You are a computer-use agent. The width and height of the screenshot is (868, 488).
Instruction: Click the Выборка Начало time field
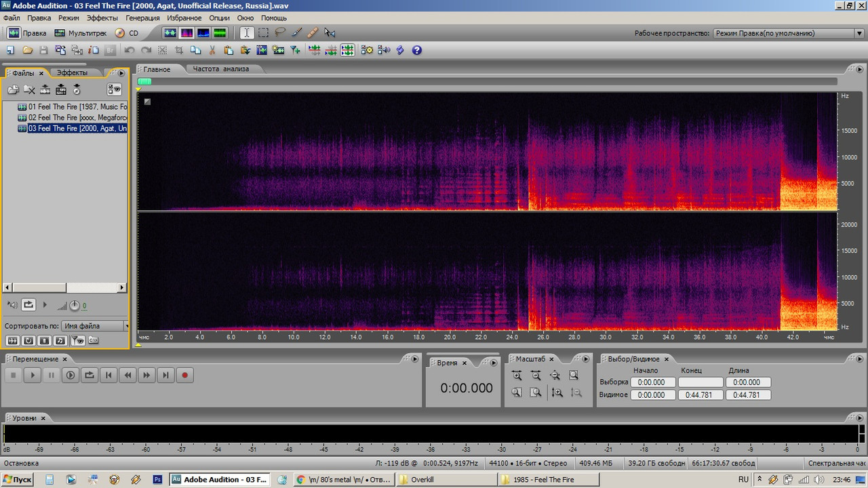(653, 382)
